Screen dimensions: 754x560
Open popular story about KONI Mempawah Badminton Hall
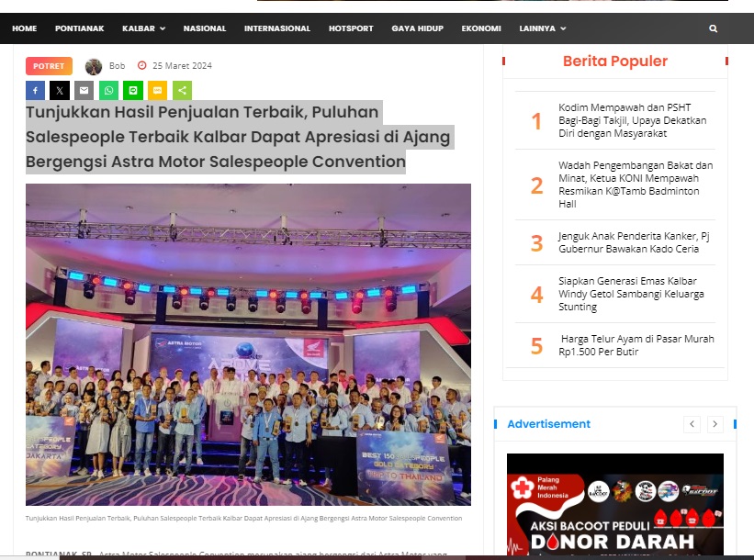(x=636, y=185)
